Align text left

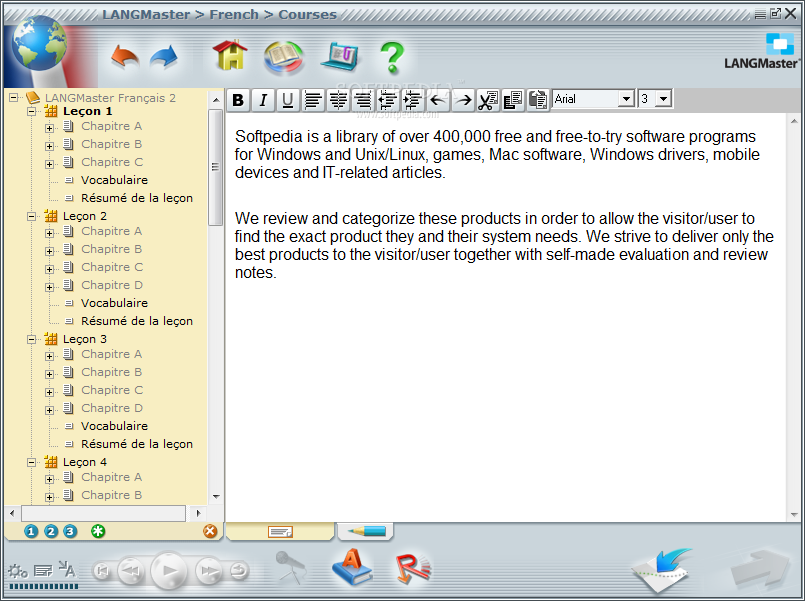pyautogui.click(x=313, y=100)
